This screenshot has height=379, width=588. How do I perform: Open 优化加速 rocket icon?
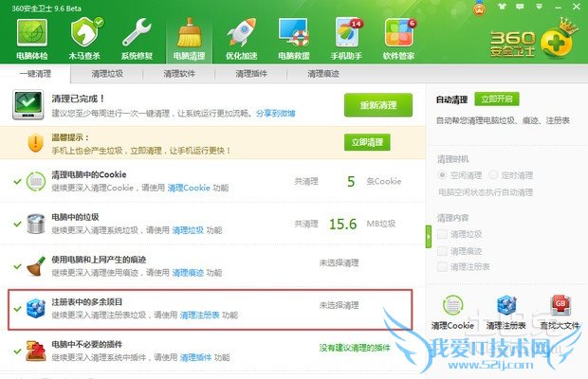click(x=242, y=33)
